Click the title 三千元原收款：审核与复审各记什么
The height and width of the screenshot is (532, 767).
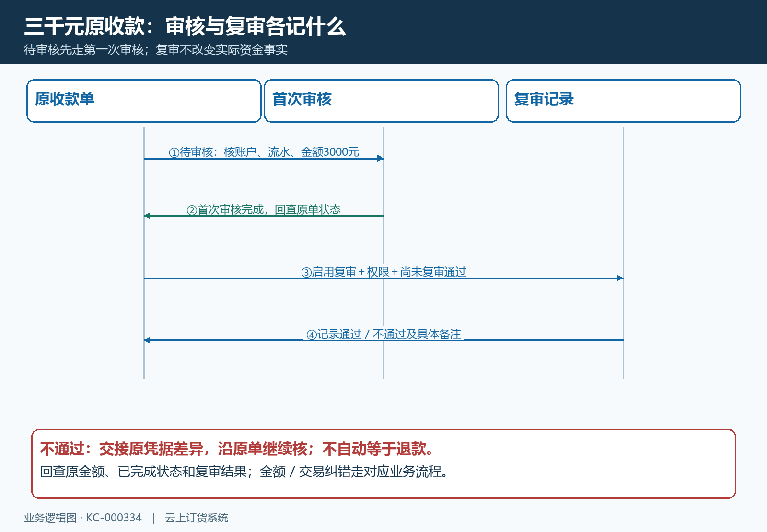[185, 26]
